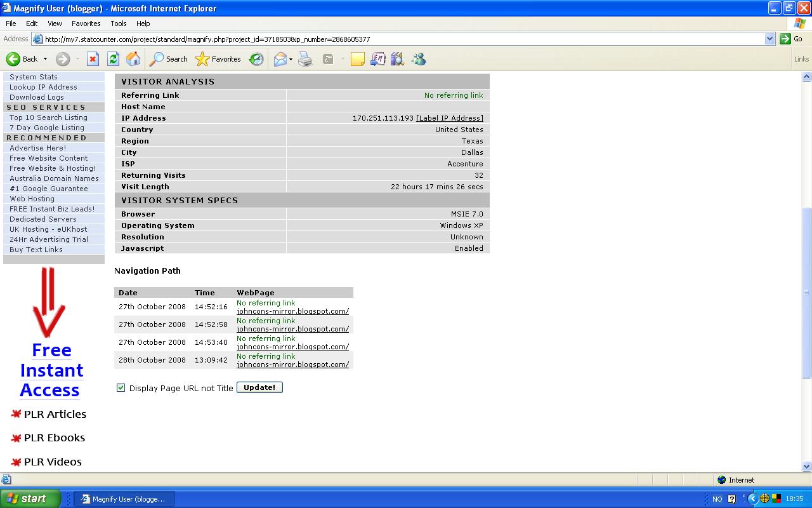Click the Label IP Address link
This screenshot has height=508, width=812.
point(450,118)
